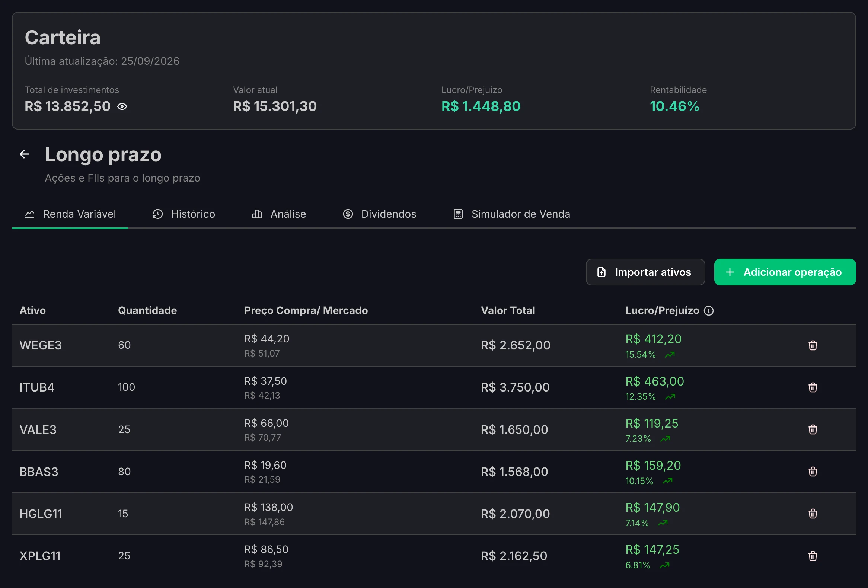The height and width of the screenshot is (588, 868).
Task: Click the BBAS3 trend arrow icon
Action: click(667, 481)
